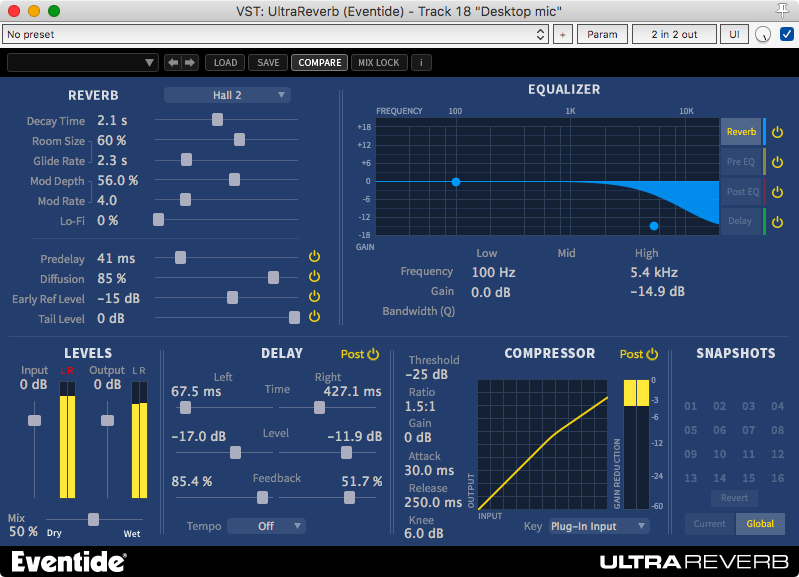The height and width of the screenshot is (577, 799).
Task: Click the MIX LOCK button
Action: (x=379, y=62)
